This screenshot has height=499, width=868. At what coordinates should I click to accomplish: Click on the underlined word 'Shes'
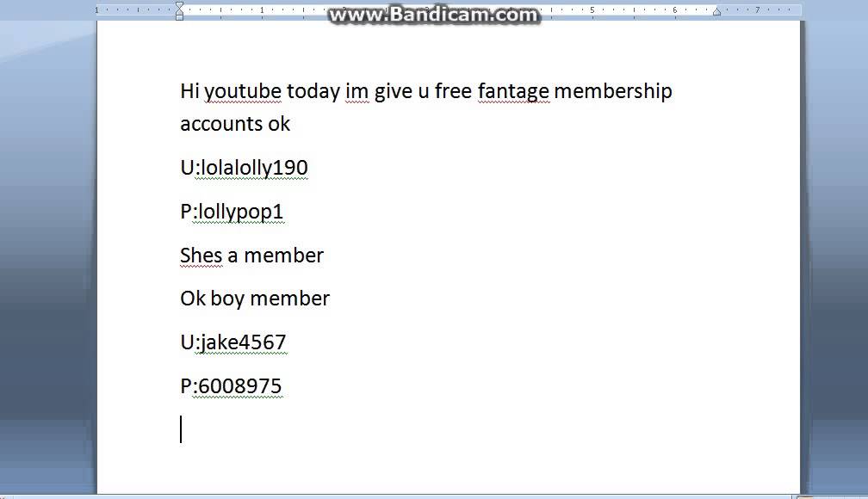point(201,255)
